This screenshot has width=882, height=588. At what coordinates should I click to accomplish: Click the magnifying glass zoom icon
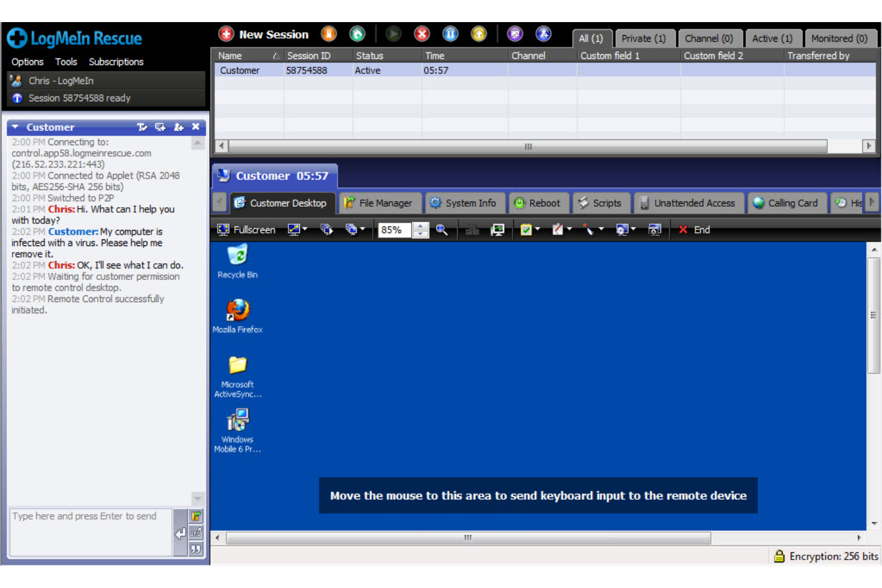click(442, 230)
